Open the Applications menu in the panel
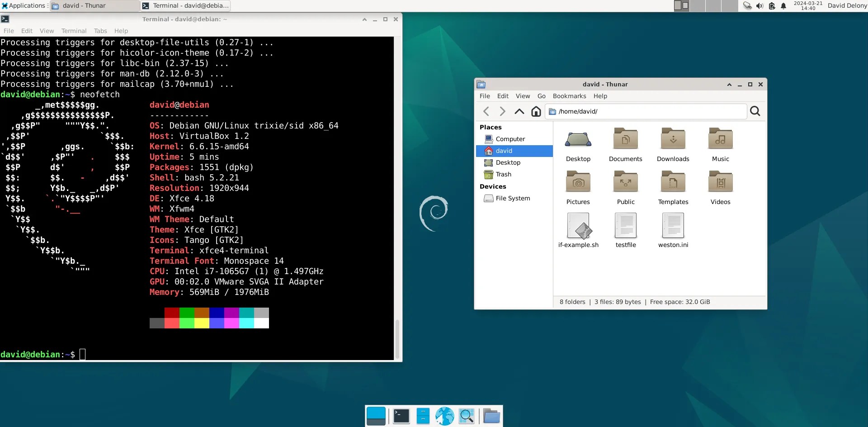 click(24, 5)
